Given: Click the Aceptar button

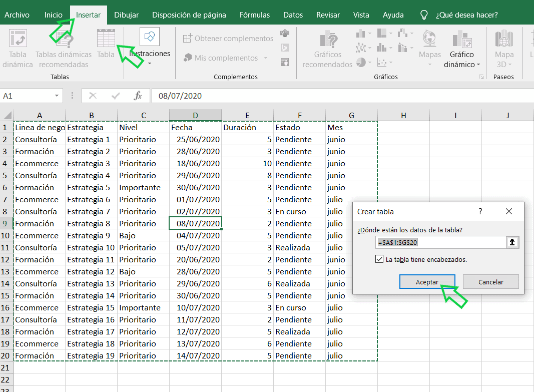Looking at the screenshot, I should tap(427, 282).
